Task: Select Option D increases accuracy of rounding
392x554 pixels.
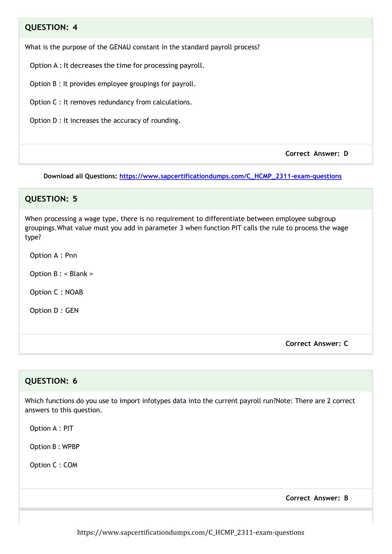Action: pyautogui.click(x=105, y=121)
